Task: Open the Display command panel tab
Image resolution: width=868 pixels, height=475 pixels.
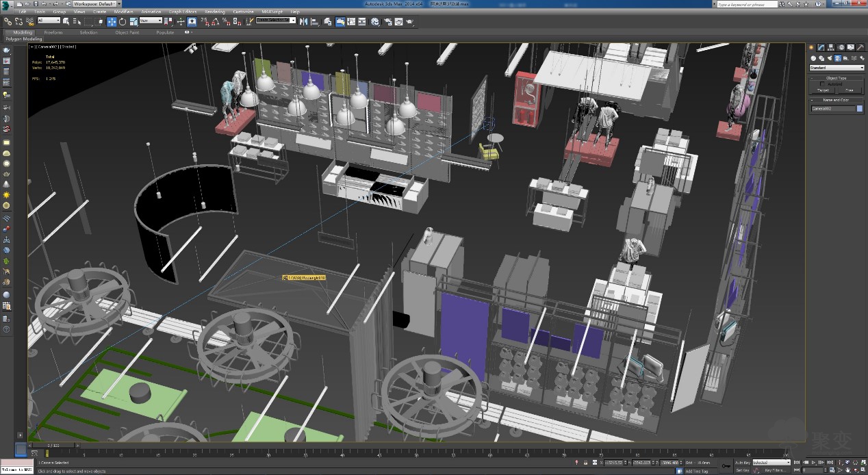Action: tap(850, 47)
